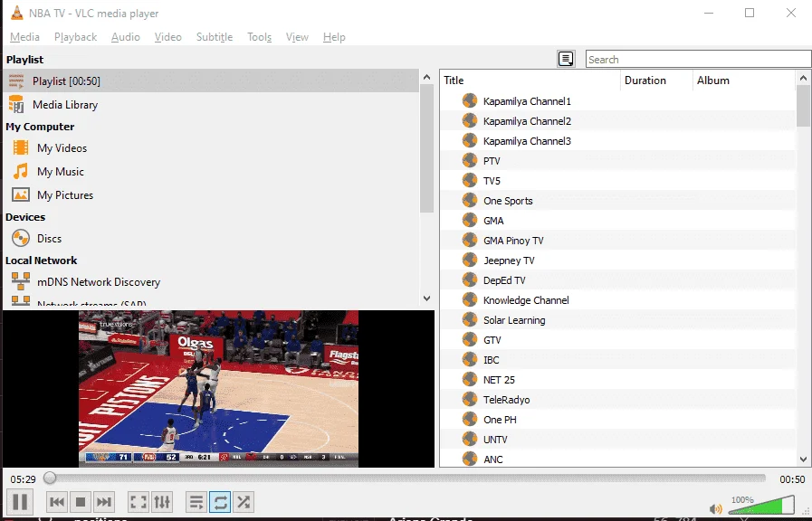Image resolution: width=812 pixels, height=521 pixels.
Task: Pause playback with the pause button
Action: pyautogui.click(x=20, y=501)
